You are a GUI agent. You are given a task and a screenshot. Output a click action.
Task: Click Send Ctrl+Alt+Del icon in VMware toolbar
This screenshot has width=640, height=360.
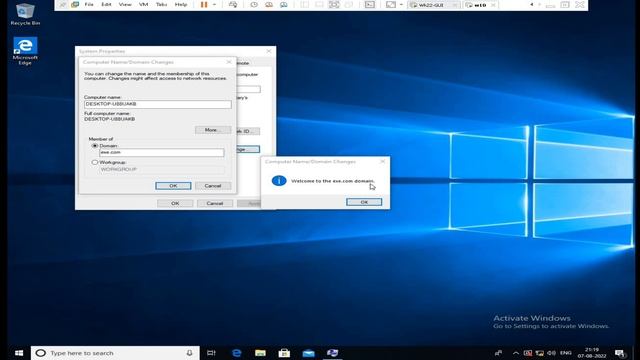(233, 4)
